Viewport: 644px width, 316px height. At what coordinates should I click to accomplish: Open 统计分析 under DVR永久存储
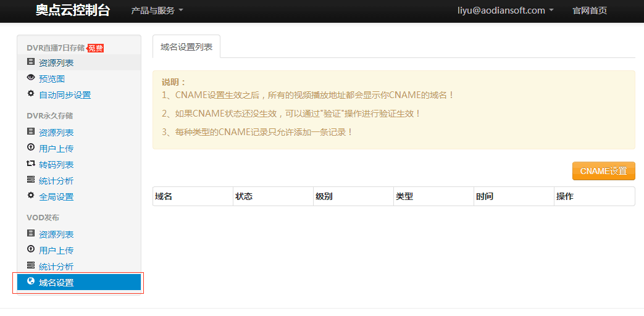tap(56, 181)
